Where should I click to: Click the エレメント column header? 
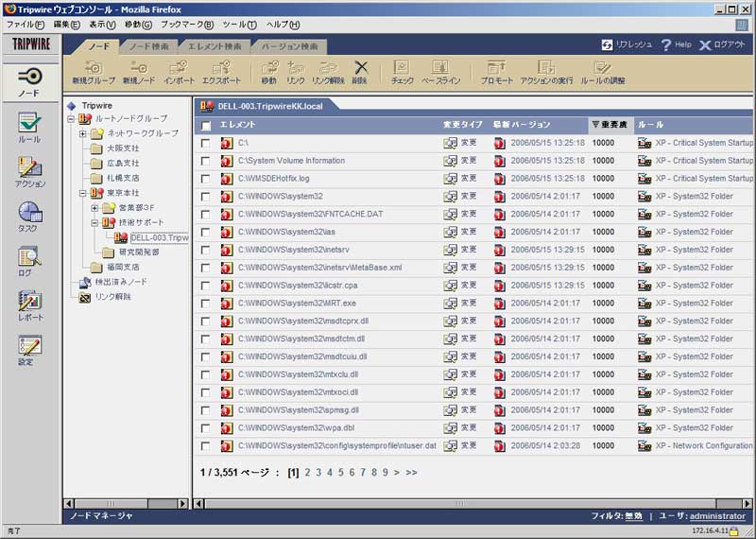click(x=238, y=125)
